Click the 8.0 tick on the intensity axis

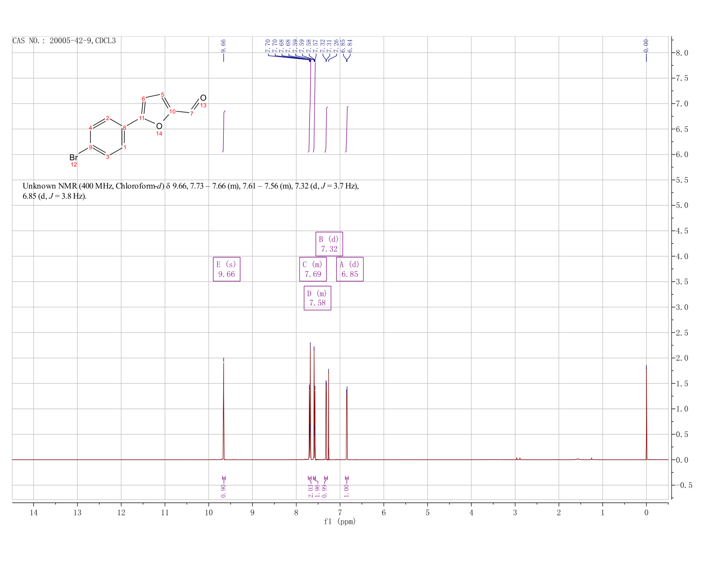(x=682, y=53)
